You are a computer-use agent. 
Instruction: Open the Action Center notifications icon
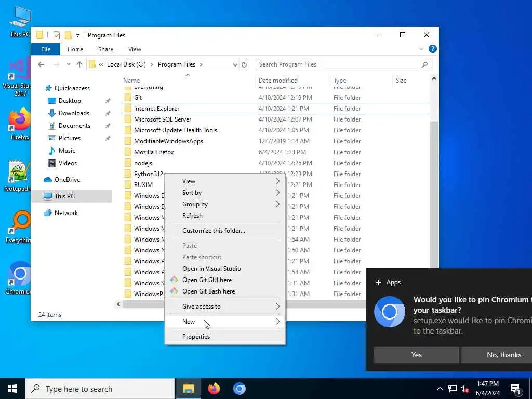pyautogui.click(x=516, y=389)
